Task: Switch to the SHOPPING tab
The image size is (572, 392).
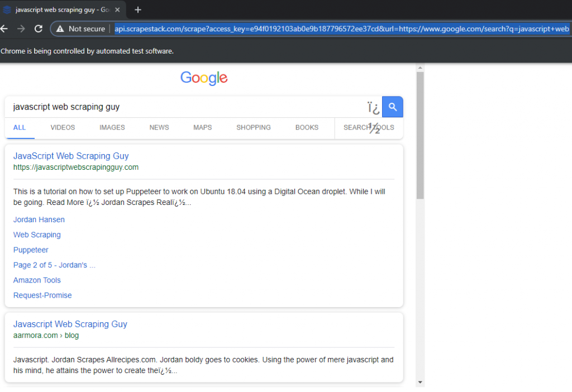Action: click(254, 128)
